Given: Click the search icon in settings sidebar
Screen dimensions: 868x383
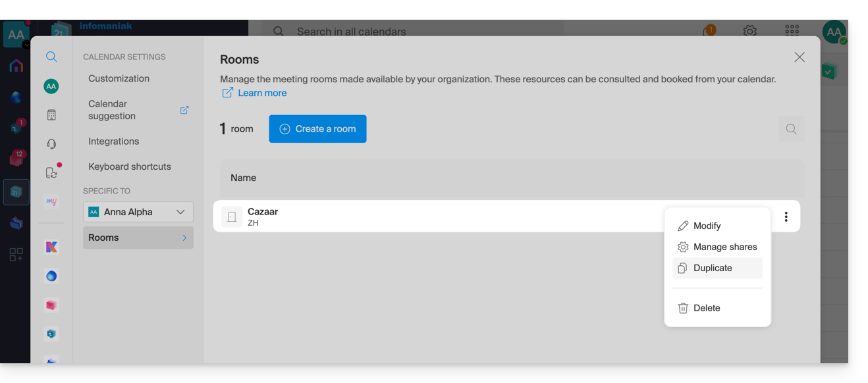Looking at the screenshot, I should (51, 57).
